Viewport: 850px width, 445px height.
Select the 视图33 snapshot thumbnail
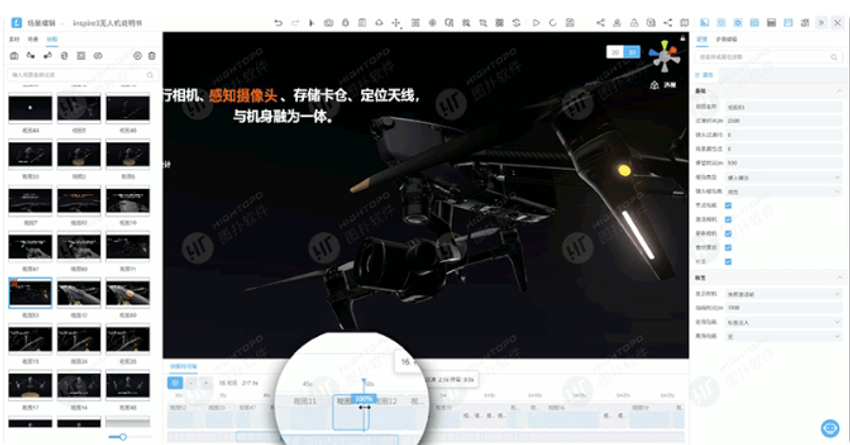[30, 154]
